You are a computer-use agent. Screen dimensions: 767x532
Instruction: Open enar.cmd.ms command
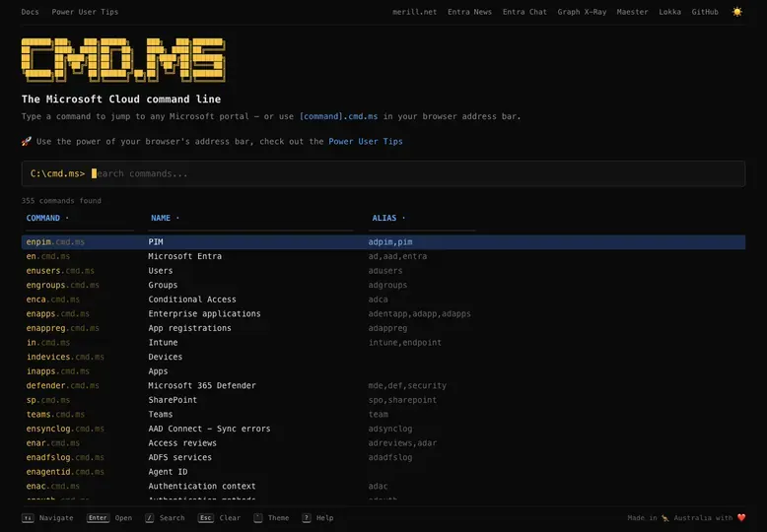tap(53, 443)
